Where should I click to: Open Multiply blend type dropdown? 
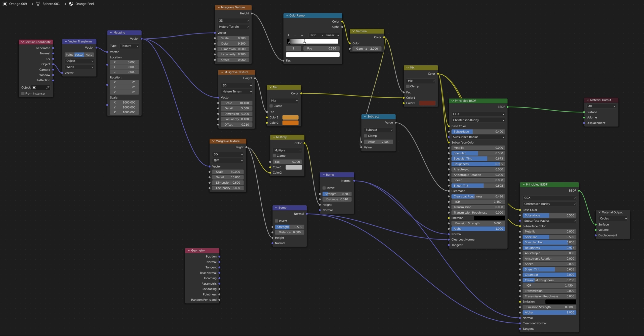coord(288,151)
